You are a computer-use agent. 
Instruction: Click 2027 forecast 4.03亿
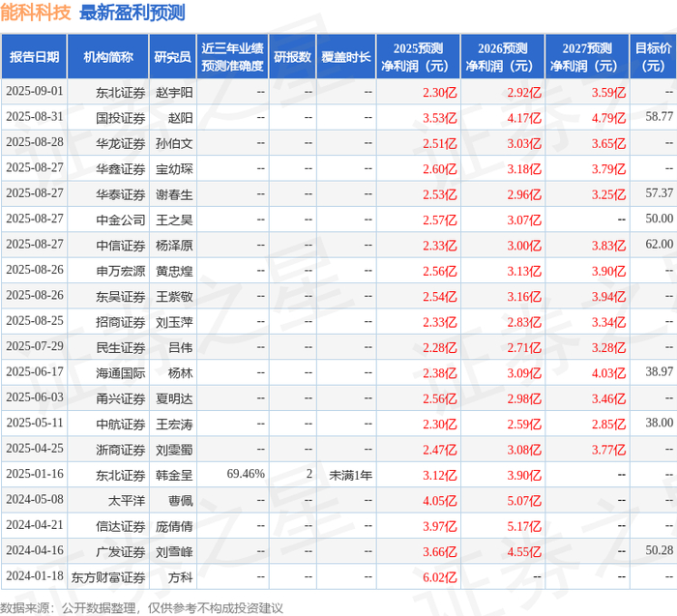(x=608, y=372)
